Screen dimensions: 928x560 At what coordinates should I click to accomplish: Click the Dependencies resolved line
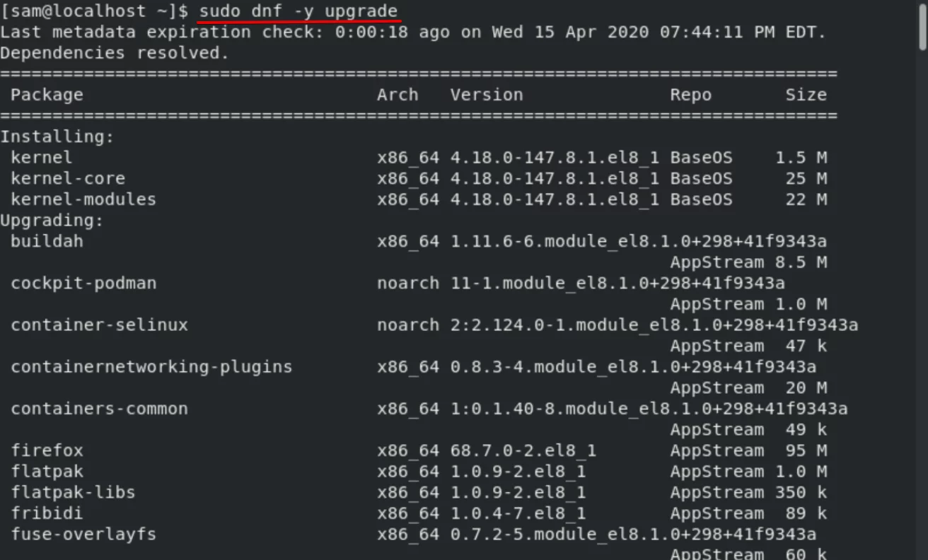click(115, 53)
